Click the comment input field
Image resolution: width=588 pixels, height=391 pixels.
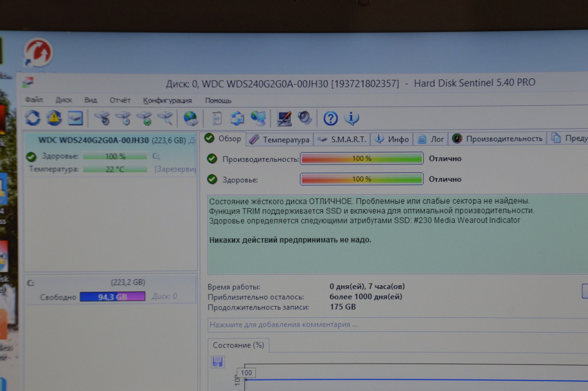[395, 325]
